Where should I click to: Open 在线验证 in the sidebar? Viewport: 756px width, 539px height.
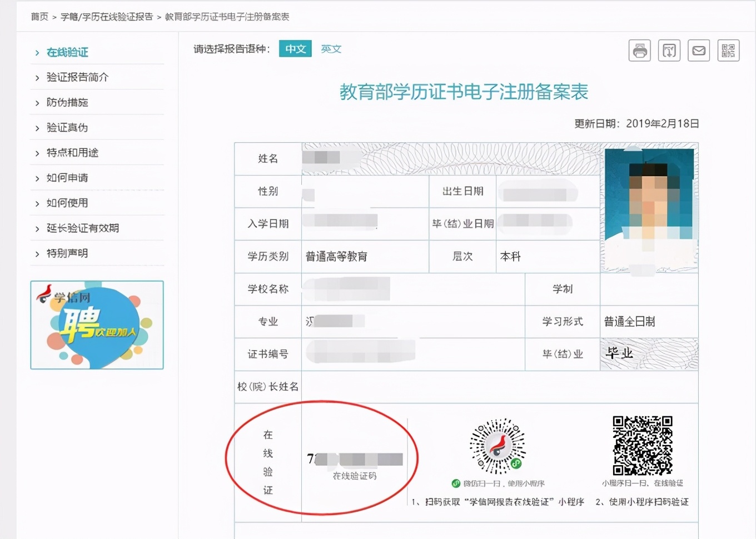point(67,52)
